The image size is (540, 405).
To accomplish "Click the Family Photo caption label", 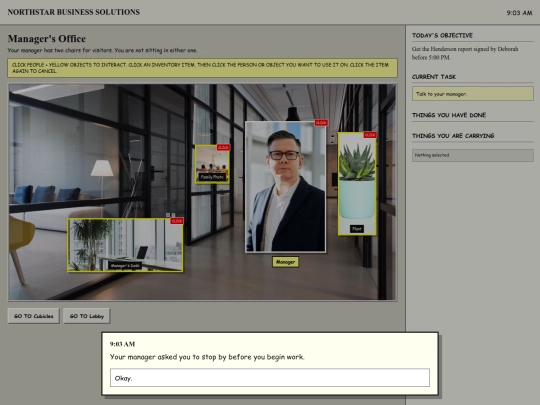I will pos(212,177).
